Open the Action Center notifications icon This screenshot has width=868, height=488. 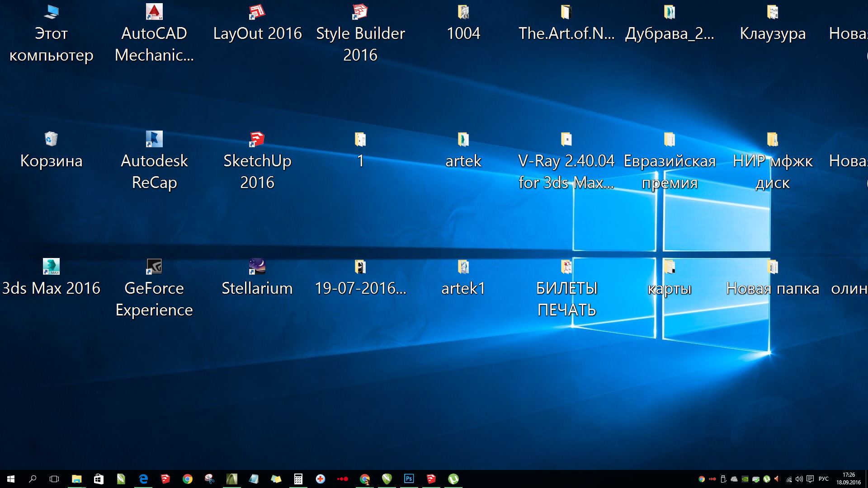pos(810,479)
